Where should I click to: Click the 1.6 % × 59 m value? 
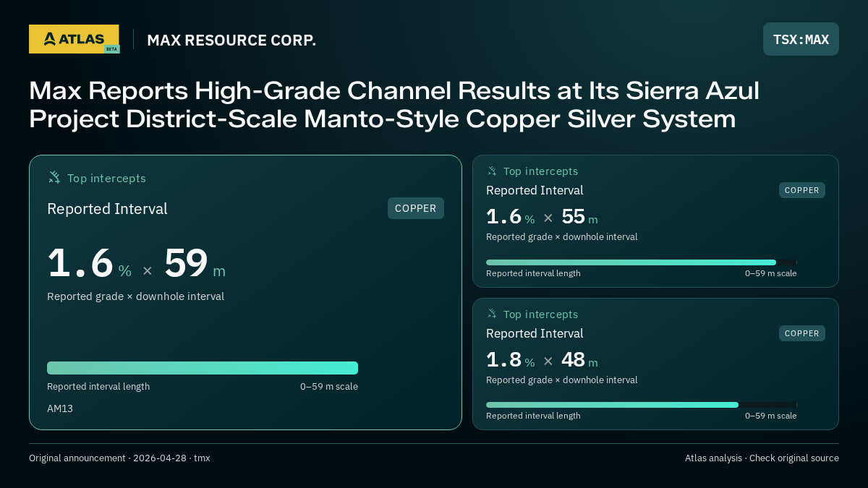pos(137,263)
